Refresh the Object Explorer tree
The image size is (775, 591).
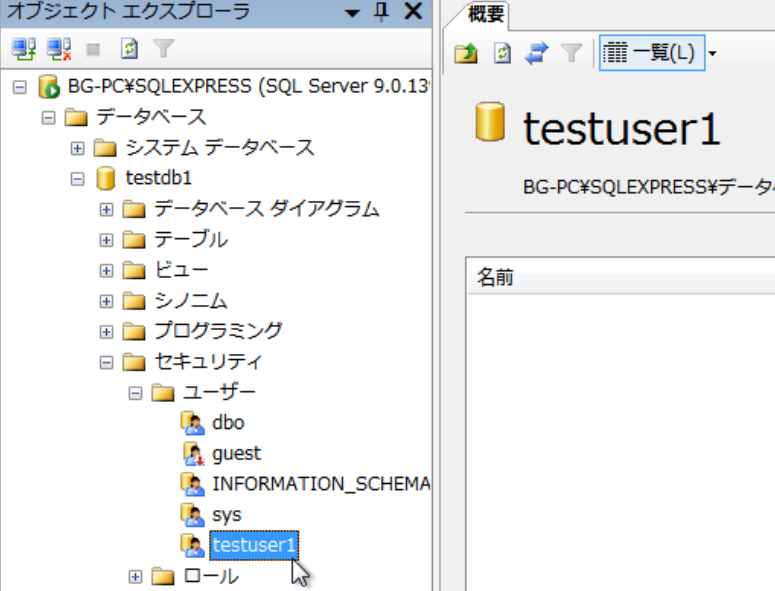pos(129,49)
